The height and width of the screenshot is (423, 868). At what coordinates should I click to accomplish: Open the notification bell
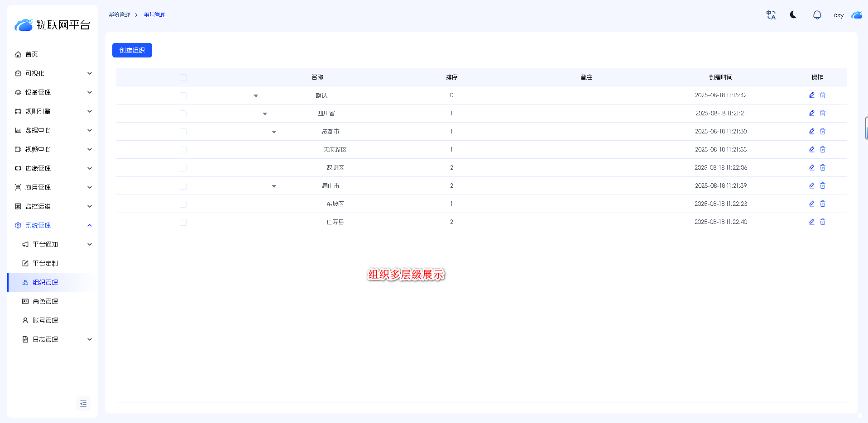[817, 15]
